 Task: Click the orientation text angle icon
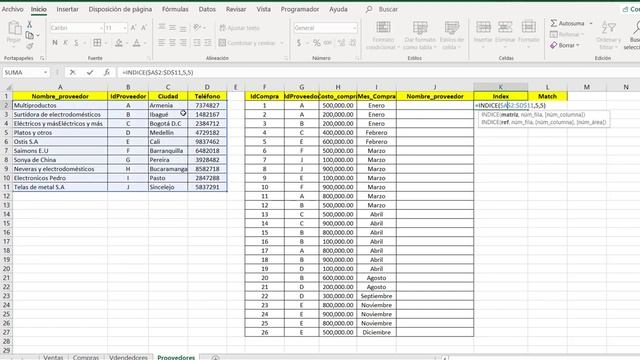(198, 28)
